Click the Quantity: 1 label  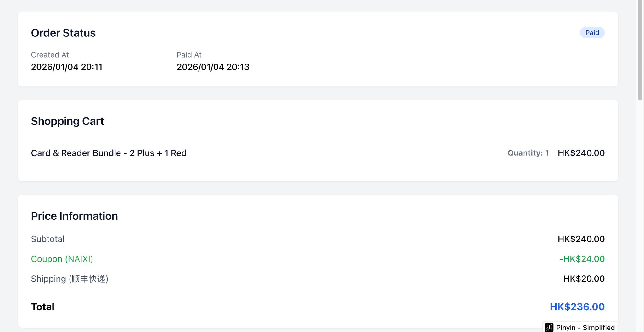coord(528,153)
